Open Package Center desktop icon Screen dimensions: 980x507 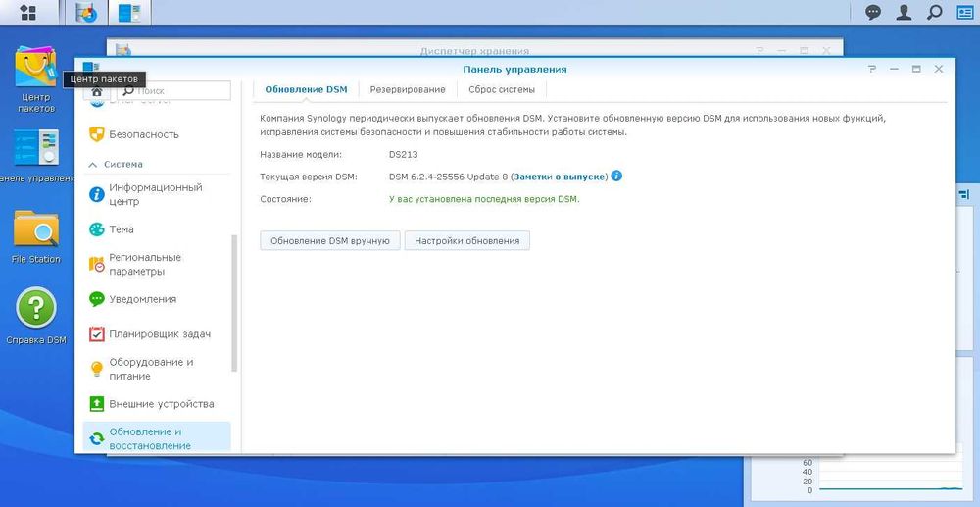click(x=35, y=78)
